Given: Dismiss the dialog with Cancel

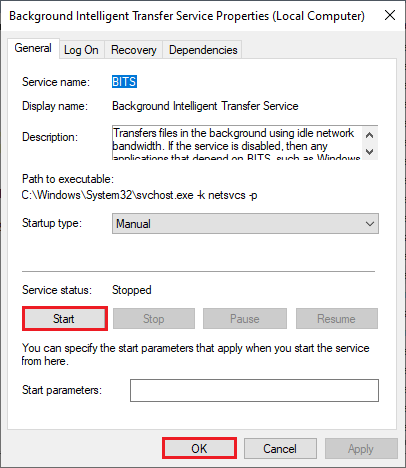Looking at the screenshot, I should pyautogui.click(x=280, y=449).
